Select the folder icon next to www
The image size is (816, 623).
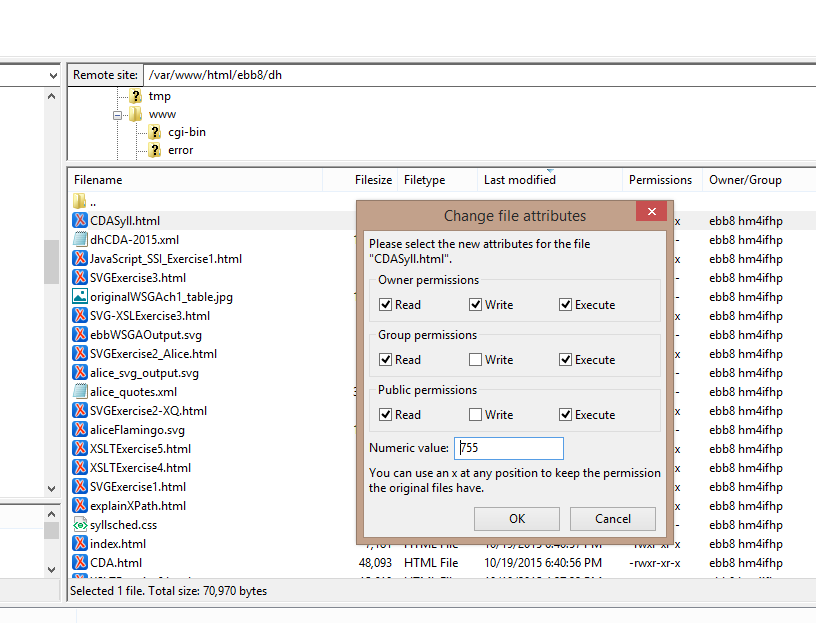click(x=135, y=113)
